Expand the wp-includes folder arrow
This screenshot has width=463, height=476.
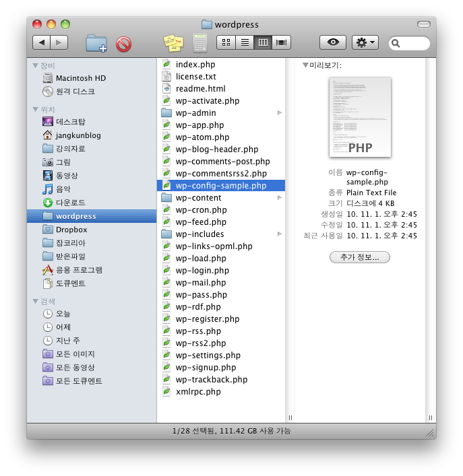pyautogui.click(x=280, y=234)
